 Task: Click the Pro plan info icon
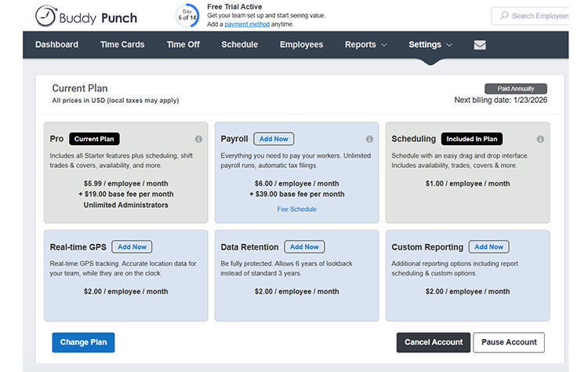[x=198, y=139]
